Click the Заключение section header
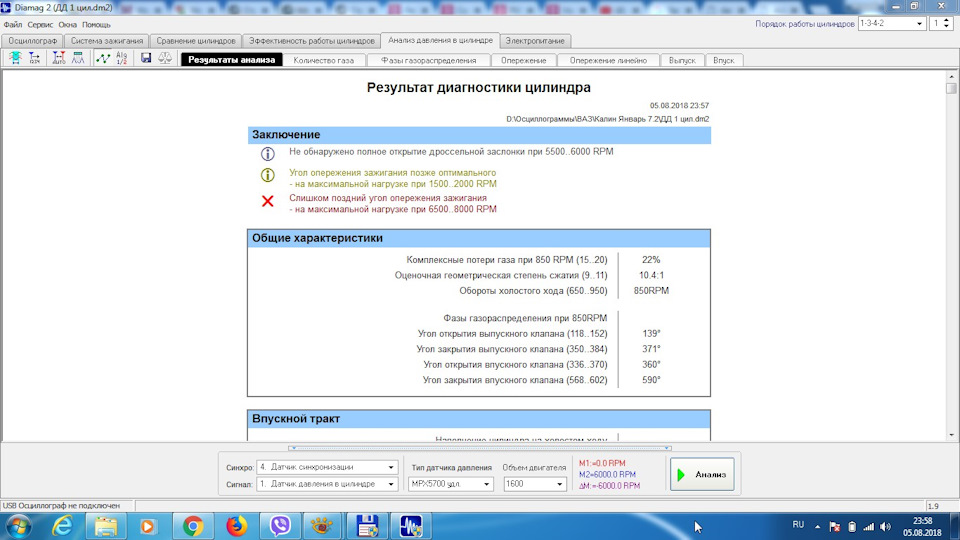The image size is (960, 540). tap(479, 135)
